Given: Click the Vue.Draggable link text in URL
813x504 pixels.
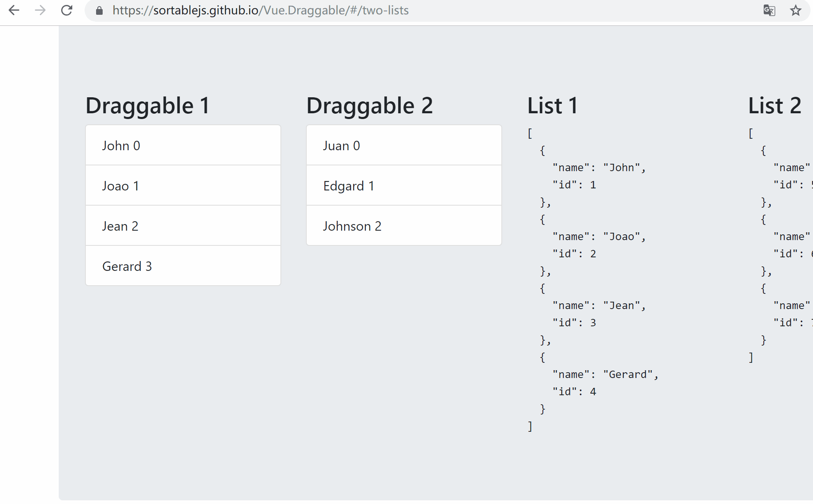Looking at the screenshot, I should [x=306, y=10].
